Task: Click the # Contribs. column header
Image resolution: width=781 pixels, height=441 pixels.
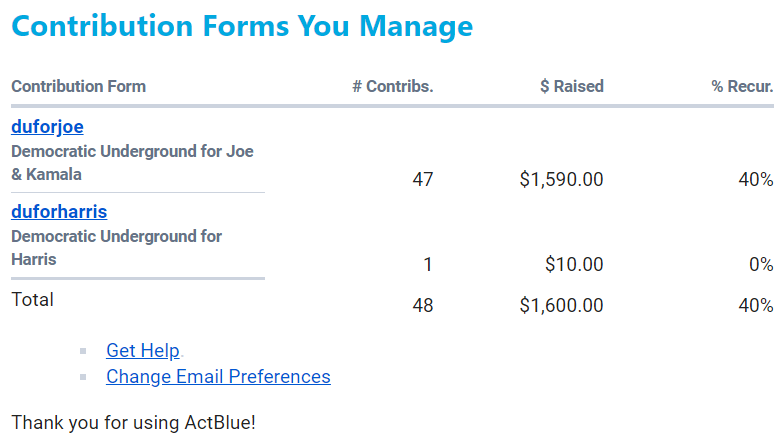Action: (x=392, y=86)
